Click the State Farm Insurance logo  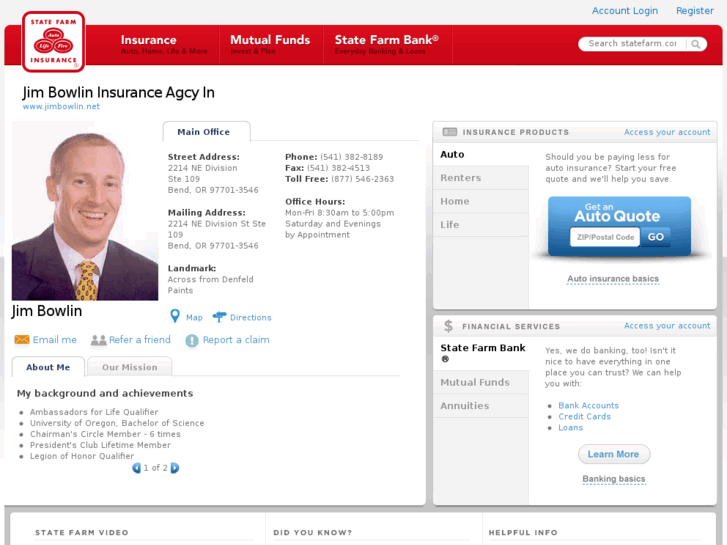pos(53,42)
